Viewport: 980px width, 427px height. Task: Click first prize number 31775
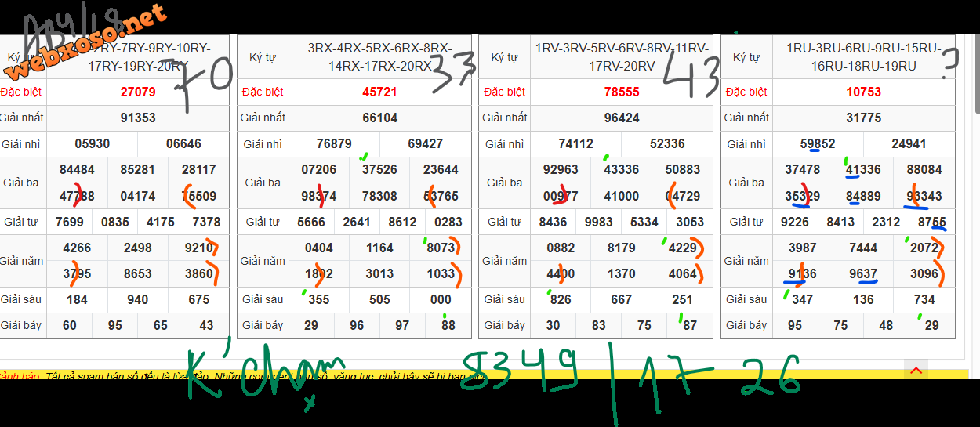point(863,118)
